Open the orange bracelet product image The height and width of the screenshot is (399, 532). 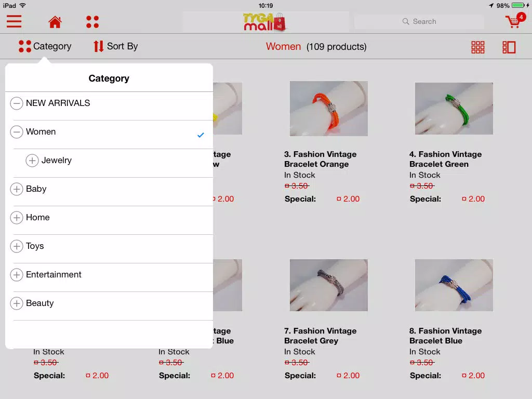328,109
